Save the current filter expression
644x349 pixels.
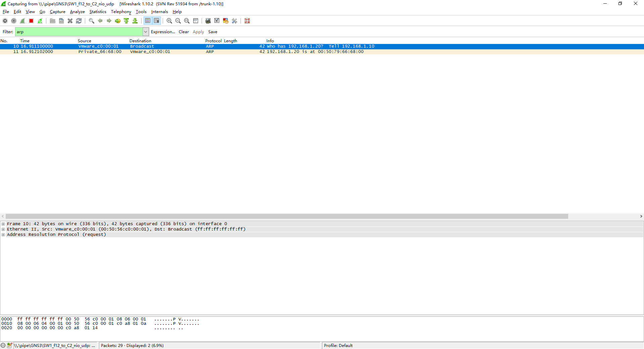pyautogui.click(x=213, y=32)
